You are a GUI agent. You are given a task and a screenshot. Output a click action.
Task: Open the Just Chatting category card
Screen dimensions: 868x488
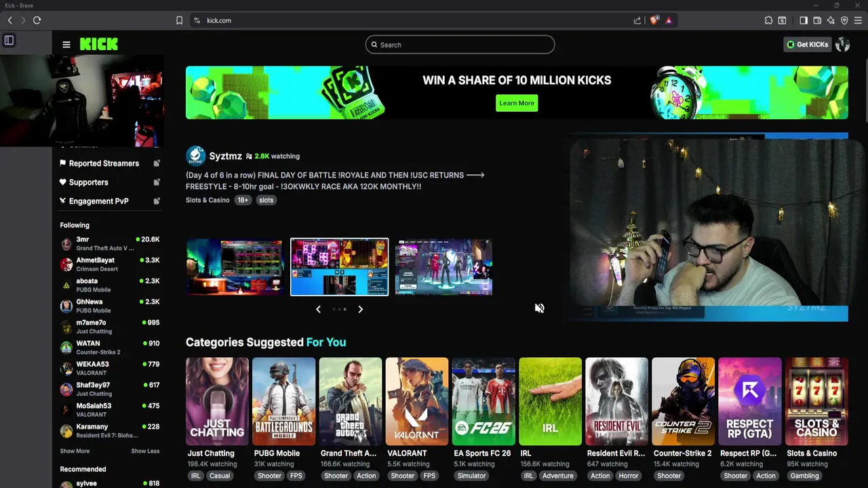(217, 401)
